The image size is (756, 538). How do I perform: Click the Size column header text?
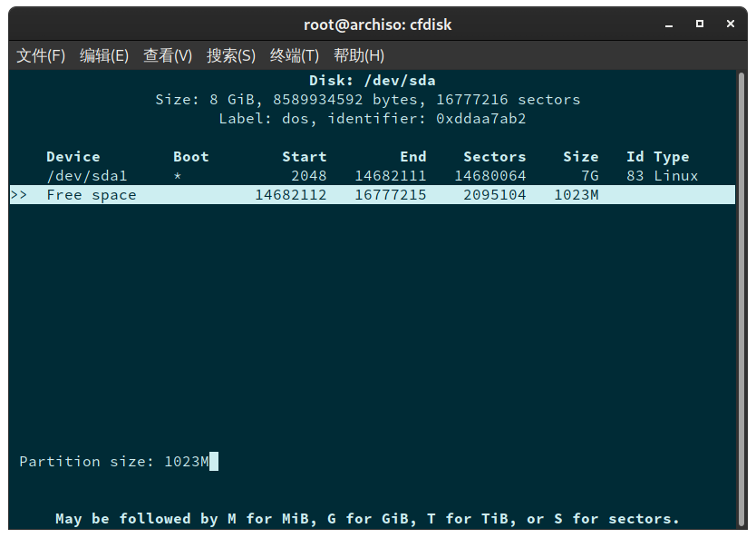click(581, 156)
